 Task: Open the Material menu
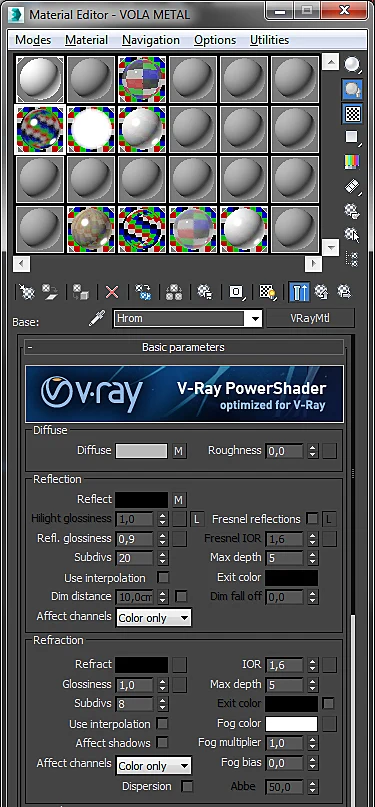86,40
